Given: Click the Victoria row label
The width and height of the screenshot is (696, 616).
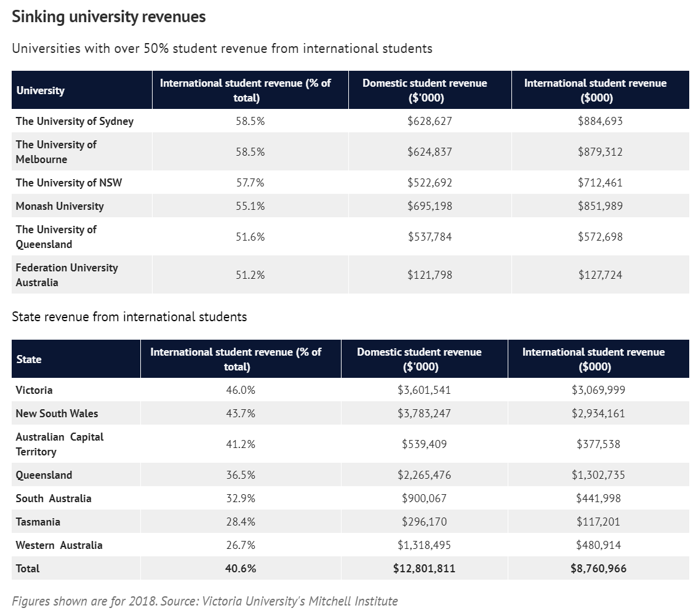Looking at the screenshot, I should click(34, 390).
